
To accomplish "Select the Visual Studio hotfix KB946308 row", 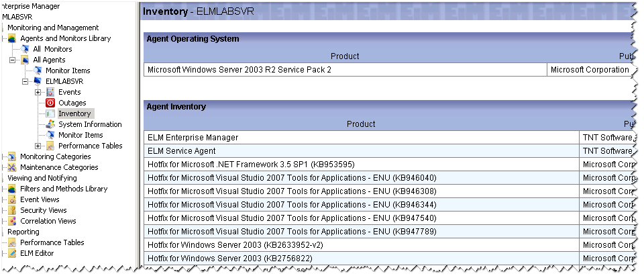I will [x=362, y=191].
